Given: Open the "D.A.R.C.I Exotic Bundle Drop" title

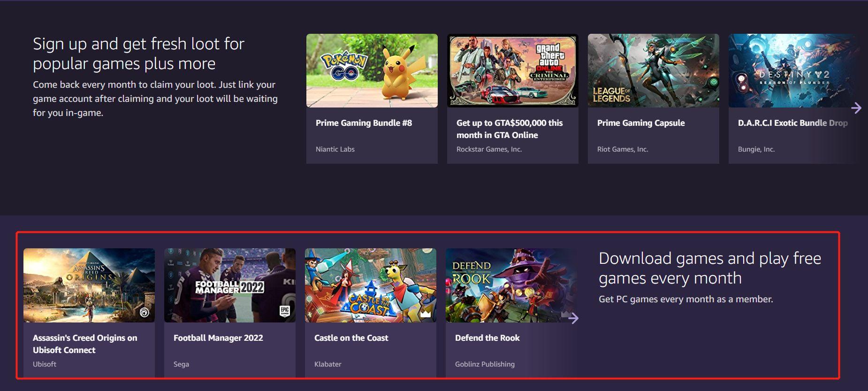Looking at the screenshot, I should [792, 123].
